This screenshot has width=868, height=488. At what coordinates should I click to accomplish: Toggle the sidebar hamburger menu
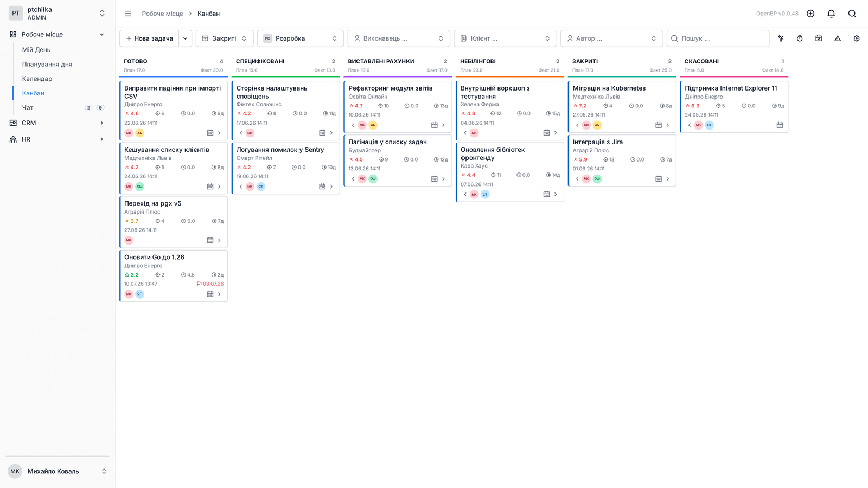point(127,14)
